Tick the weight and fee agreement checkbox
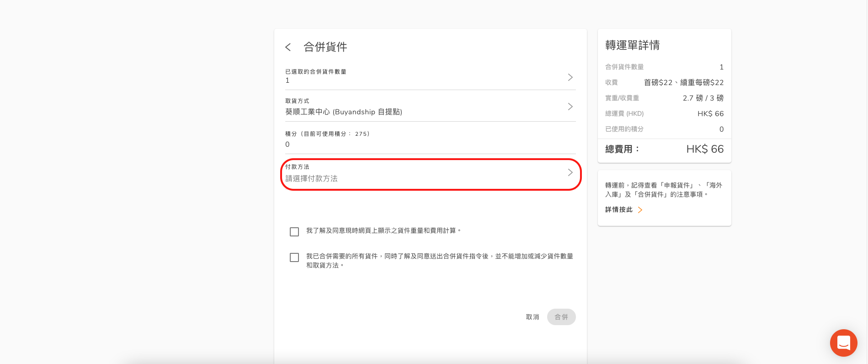 294,232
